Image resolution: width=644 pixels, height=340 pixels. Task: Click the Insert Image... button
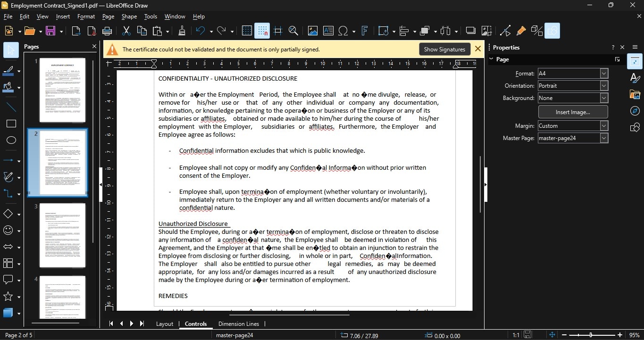coord(573,112)
